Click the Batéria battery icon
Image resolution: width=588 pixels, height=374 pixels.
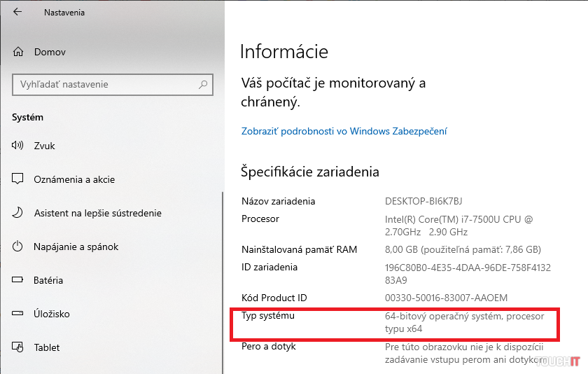coord(19,280)
